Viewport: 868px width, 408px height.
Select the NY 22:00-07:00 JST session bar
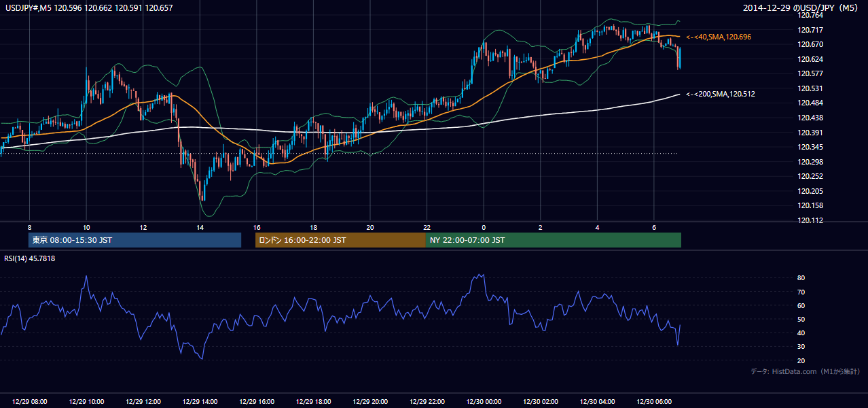click(x=554, y=240)
